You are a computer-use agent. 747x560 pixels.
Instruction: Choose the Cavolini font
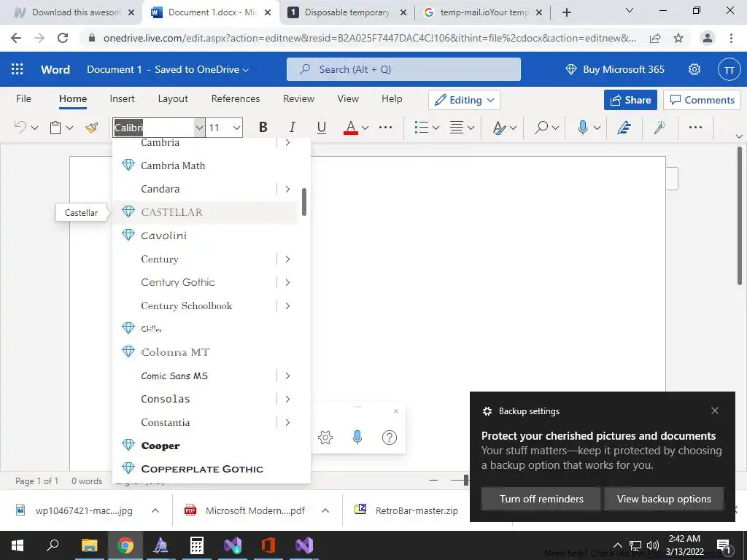pos(205,236)
